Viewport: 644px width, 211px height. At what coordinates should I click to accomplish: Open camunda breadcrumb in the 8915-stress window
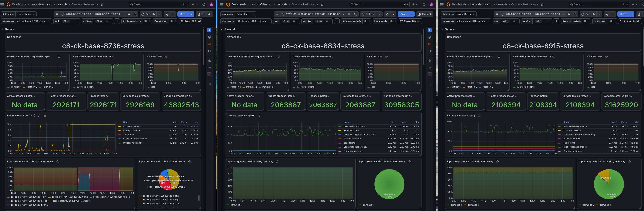coord(502,4)
